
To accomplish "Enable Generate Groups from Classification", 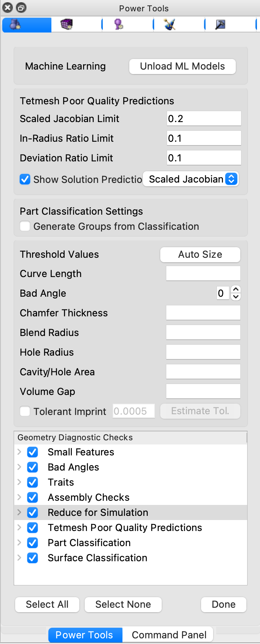I will 25,226.
